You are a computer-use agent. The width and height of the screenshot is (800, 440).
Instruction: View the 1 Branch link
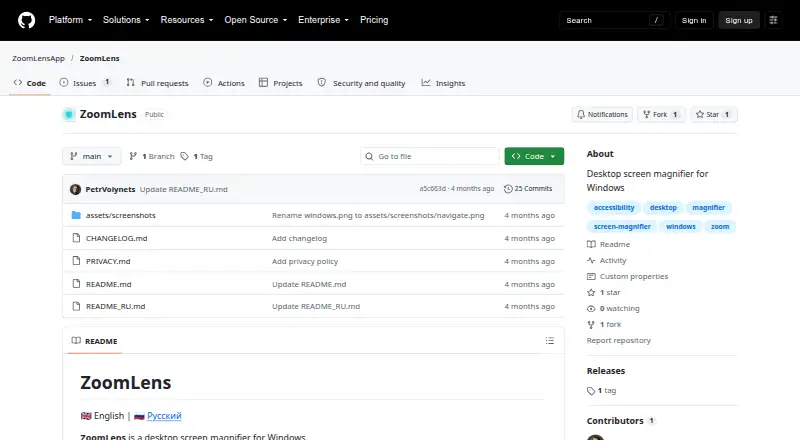(x=152, y=156)
